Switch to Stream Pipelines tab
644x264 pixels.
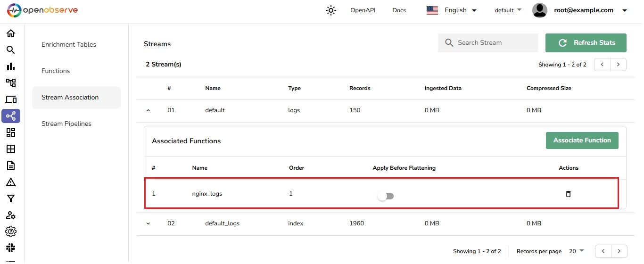point(66,124)
